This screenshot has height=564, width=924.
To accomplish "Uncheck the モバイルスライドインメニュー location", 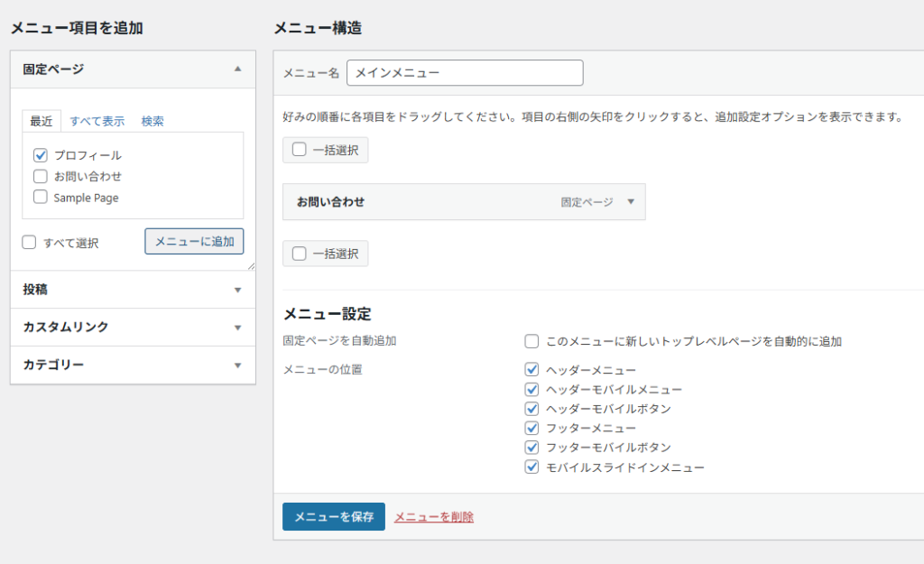I will pyautogui.click(x=532, y=467).
